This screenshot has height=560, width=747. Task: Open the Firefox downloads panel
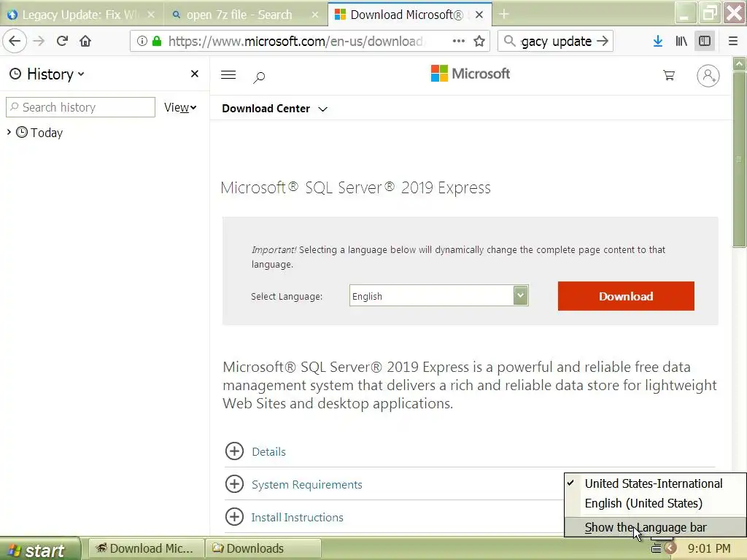[658, 41]
